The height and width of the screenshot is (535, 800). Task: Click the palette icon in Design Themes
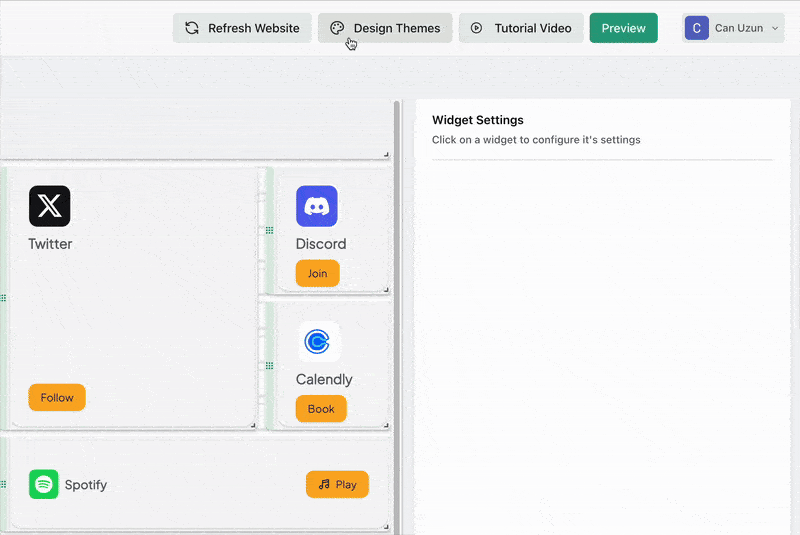point(337,28)
